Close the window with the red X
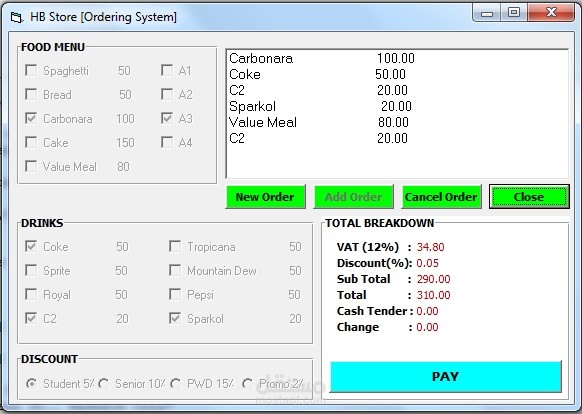 tap(551, 13)
